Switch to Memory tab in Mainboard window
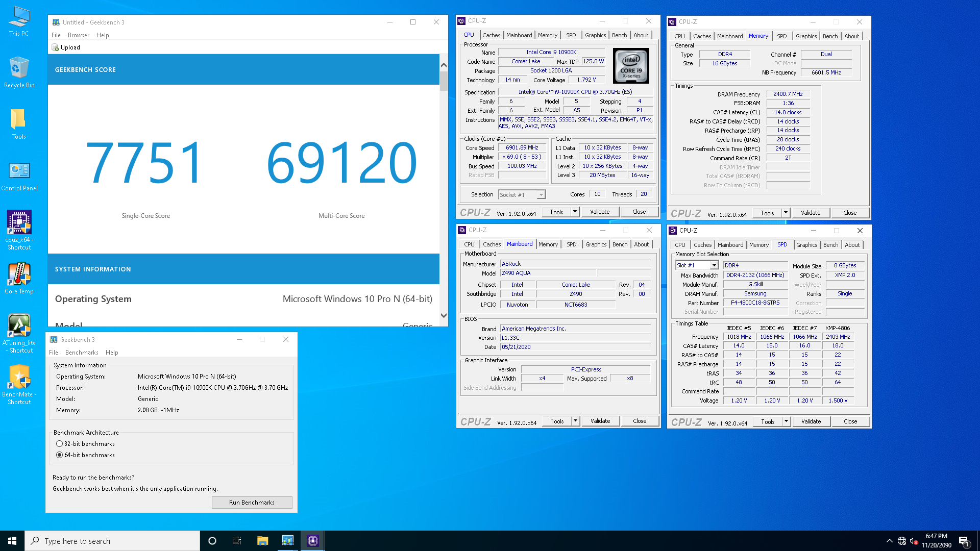Screen dimensions: 980x551 point(548,244)
